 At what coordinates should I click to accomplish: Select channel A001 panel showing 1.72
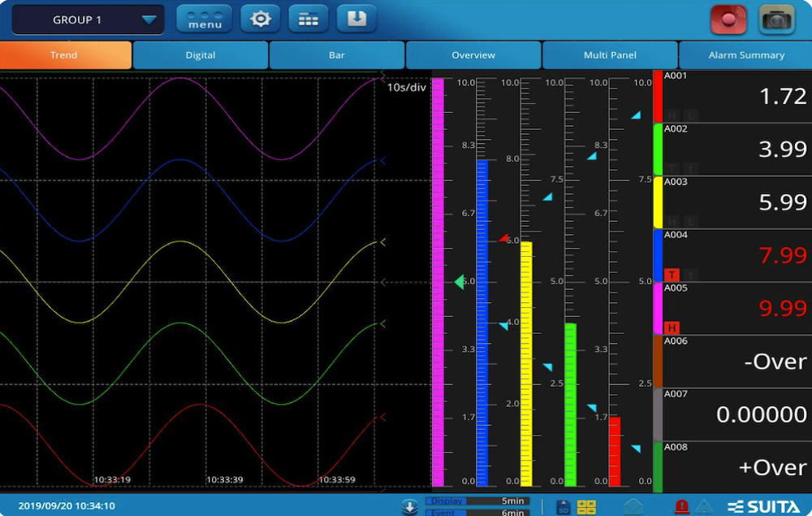(x=732, y=97)
